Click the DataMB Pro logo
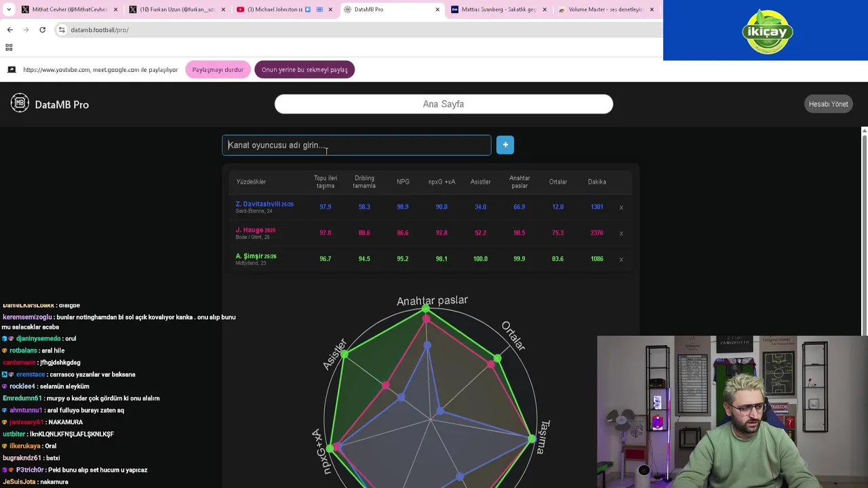This screenshot has width=868, height=488. pyautogui.click(x=50, y=104)
